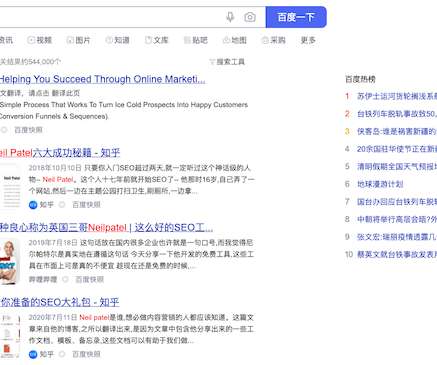
Task: Open the 英国三哥Neilpatel SEO工具 result title
Action: pyautogui.click(x=106, y=228)
